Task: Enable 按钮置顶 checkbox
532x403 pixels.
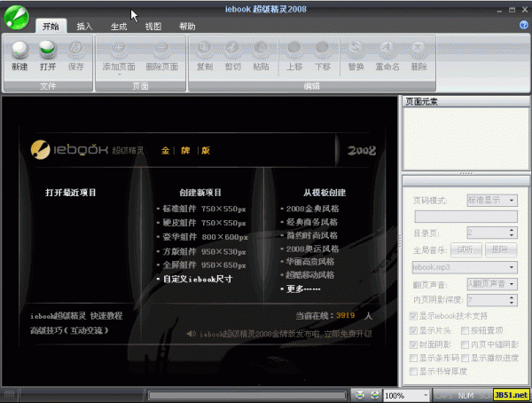Action: (465, 330)
